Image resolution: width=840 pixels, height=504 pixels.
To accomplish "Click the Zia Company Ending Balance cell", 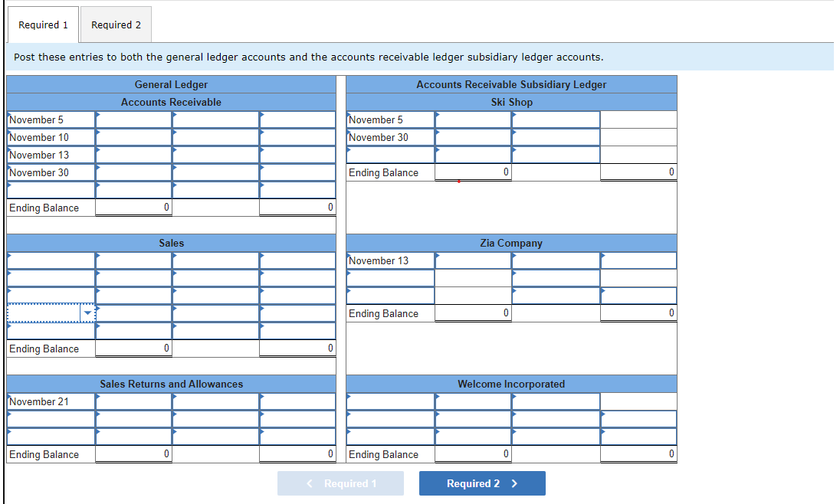I will click(x=472, y=313).
